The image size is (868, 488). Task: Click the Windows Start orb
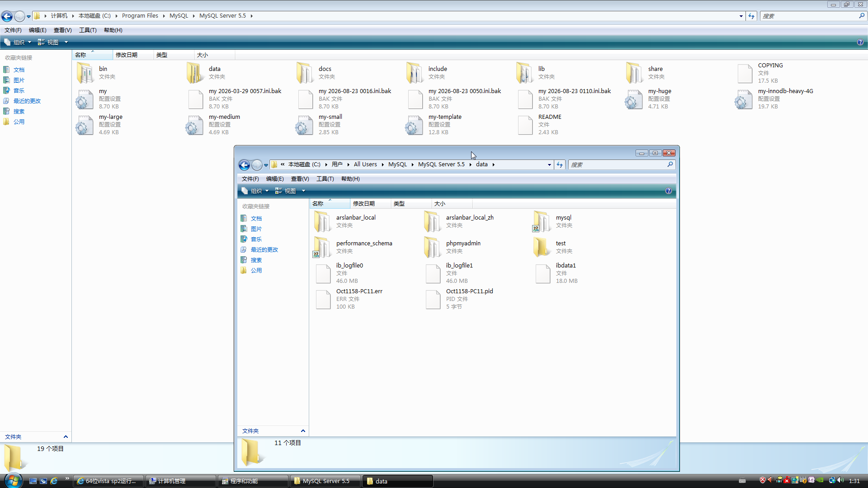13,480
